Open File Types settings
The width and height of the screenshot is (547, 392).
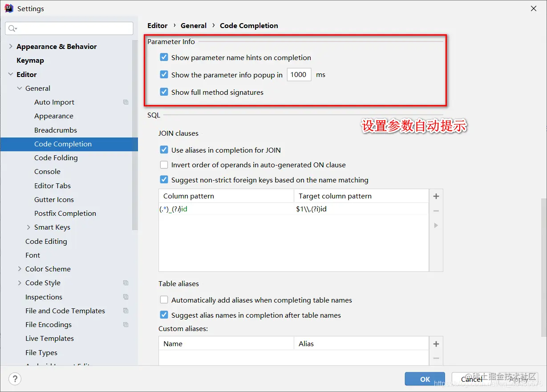click(x=41, y=352)
